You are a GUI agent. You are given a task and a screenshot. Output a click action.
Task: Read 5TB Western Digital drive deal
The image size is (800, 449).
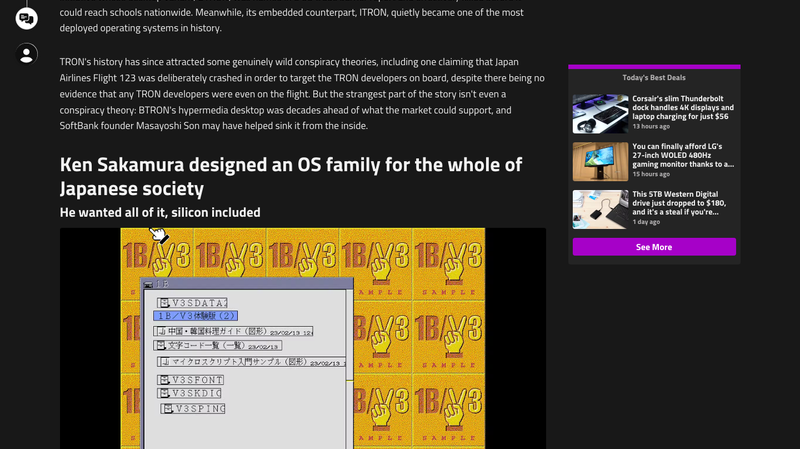679,203
